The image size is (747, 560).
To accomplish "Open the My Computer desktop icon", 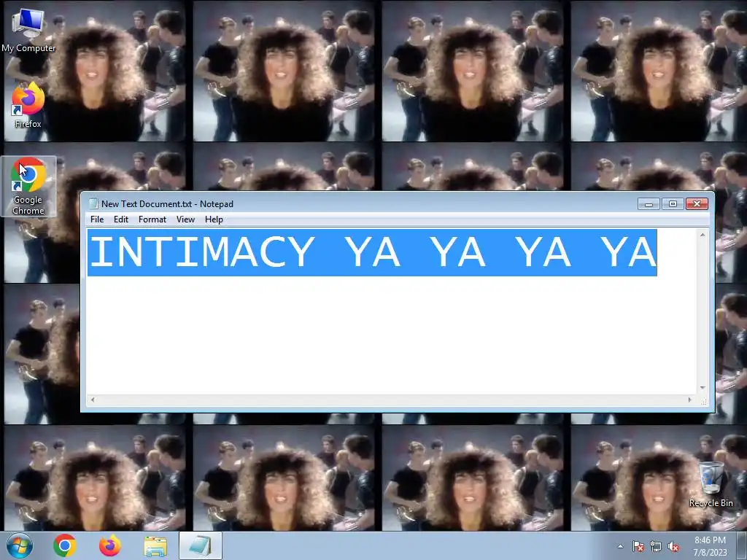I will [x=28, y=30].
